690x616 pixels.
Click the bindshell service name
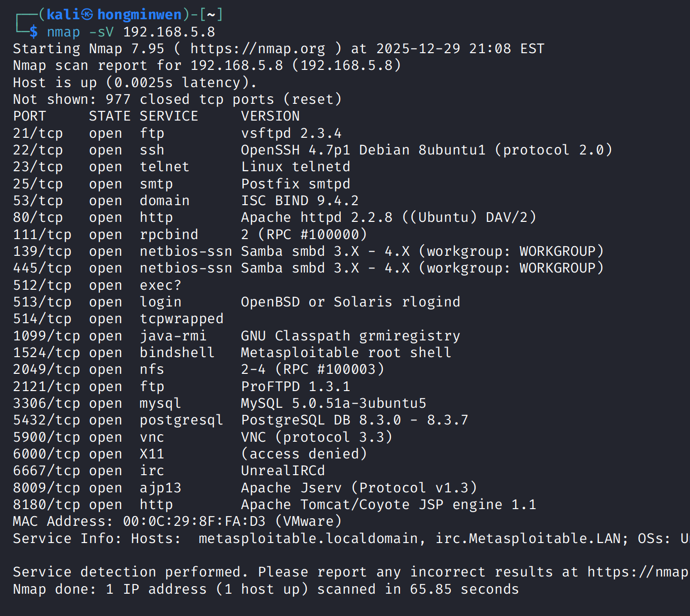177,353
